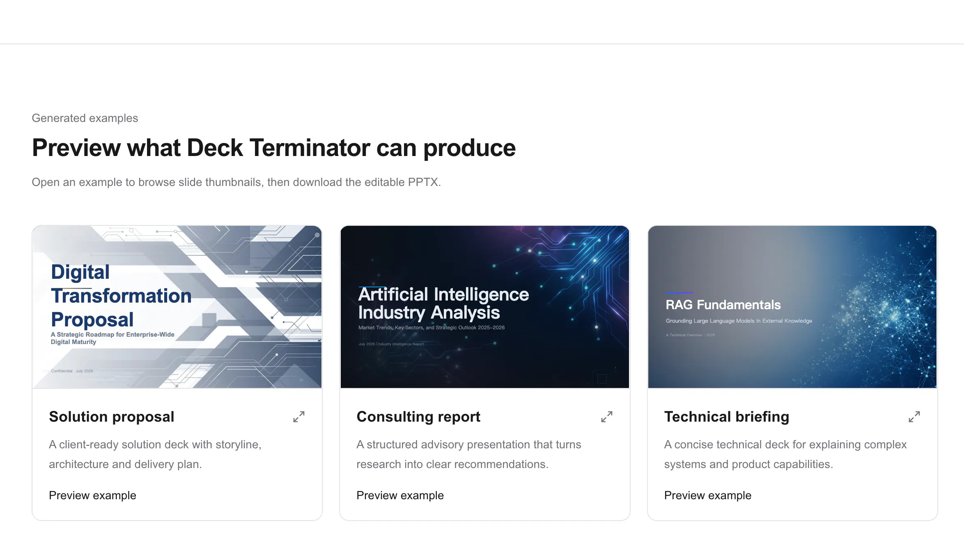The height and width of the screenshot is (560, 964).
Task: Click 'A concise technical deck' description
Action: 785,454
